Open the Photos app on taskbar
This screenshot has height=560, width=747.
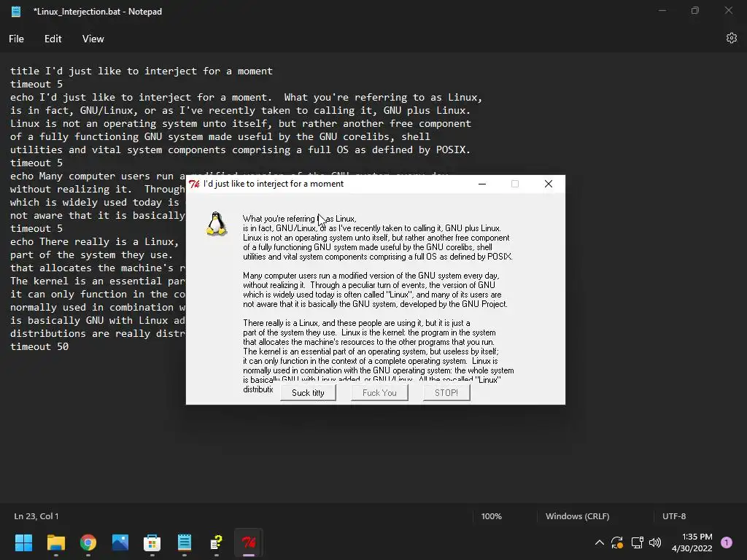(120, 542)
